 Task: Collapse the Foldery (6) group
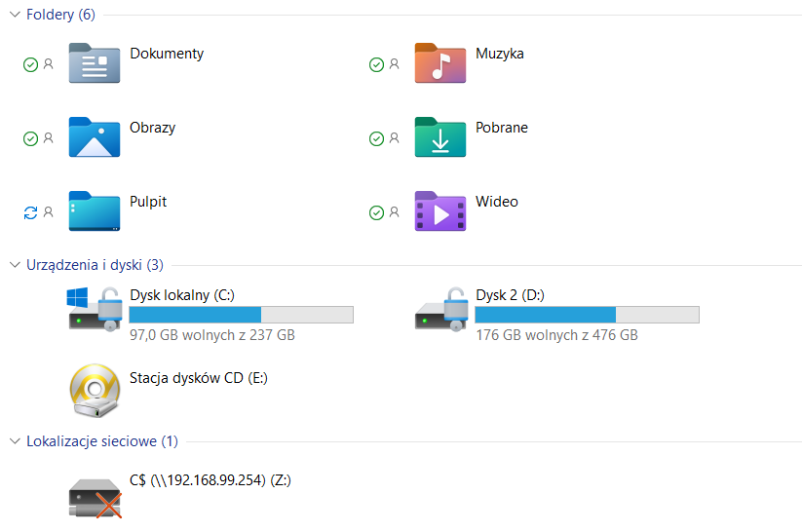tap(15, 15)
